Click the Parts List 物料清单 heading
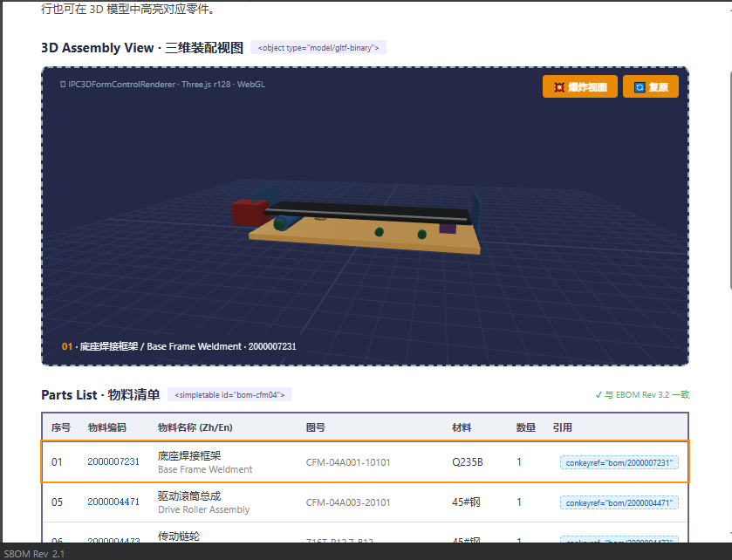The image size is (732, 560). coord(100,395)
